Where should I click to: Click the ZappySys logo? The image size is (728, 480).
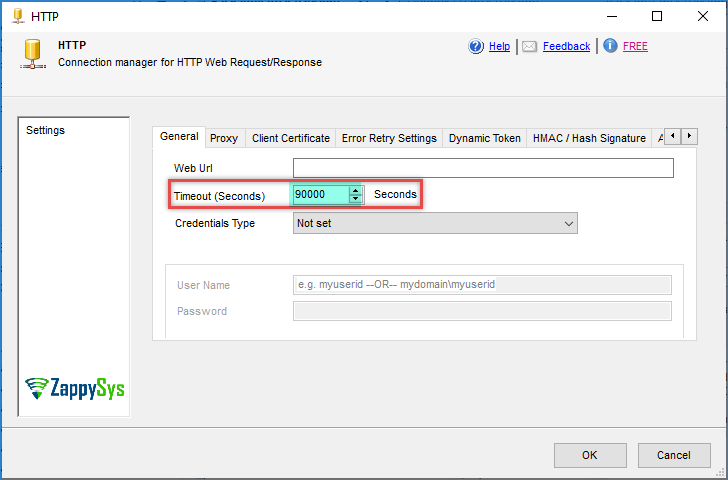(75, 388)
